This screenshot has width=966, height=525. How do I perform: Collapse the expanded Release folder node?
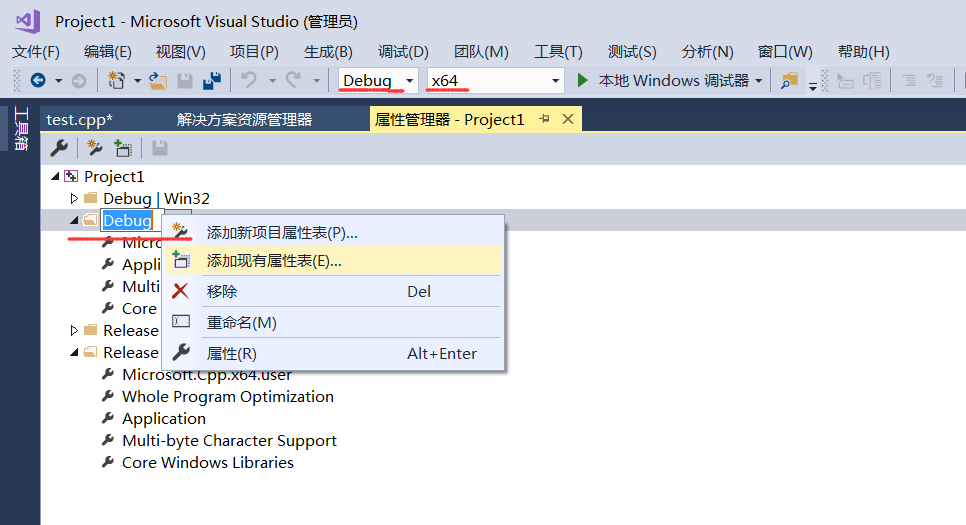[74, 352]
